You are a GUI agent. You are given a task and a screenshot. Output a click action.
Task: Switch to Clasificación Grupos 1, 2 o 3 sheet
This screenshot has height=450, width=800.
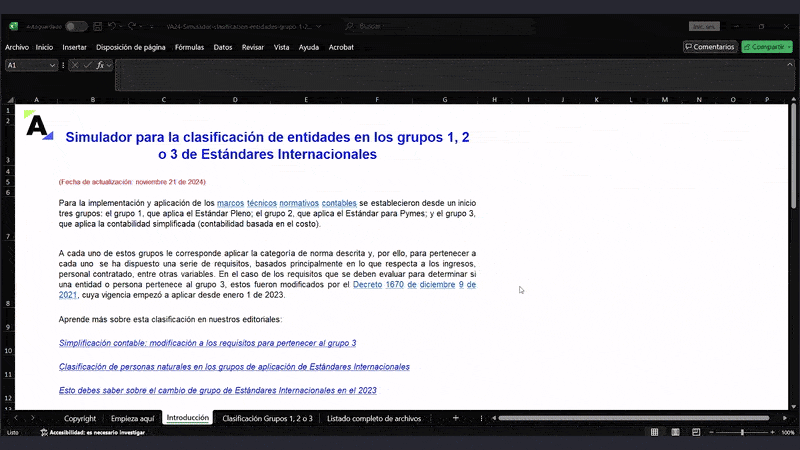[x=267, y=418]
